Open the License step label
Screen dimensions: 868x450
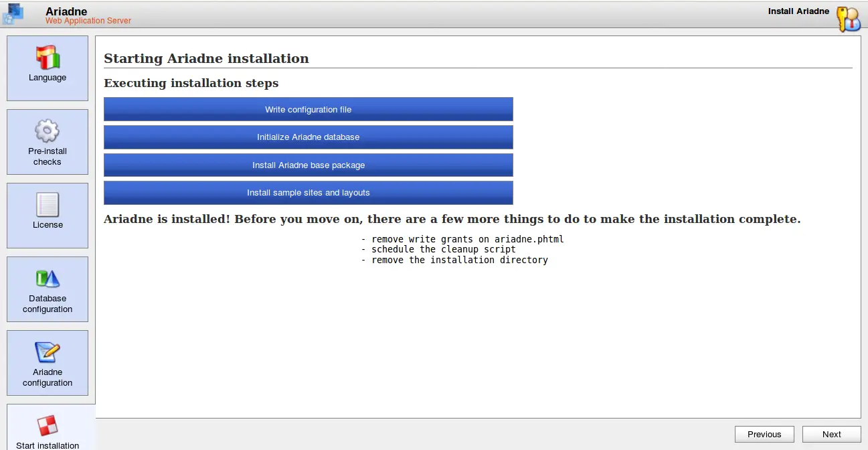(x=48, y=225)
